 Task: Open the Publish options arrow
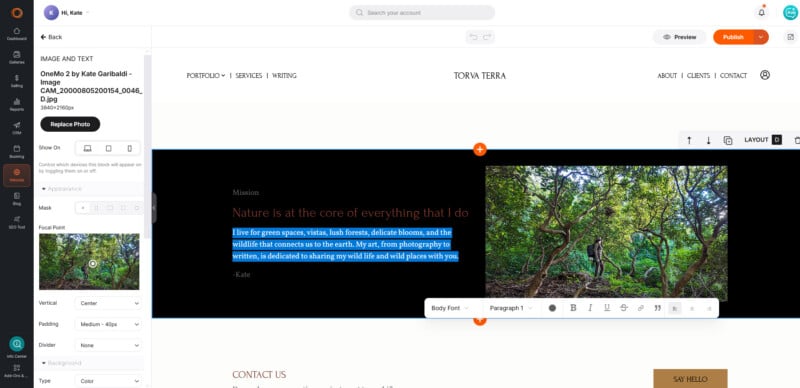tap(761, 37)
